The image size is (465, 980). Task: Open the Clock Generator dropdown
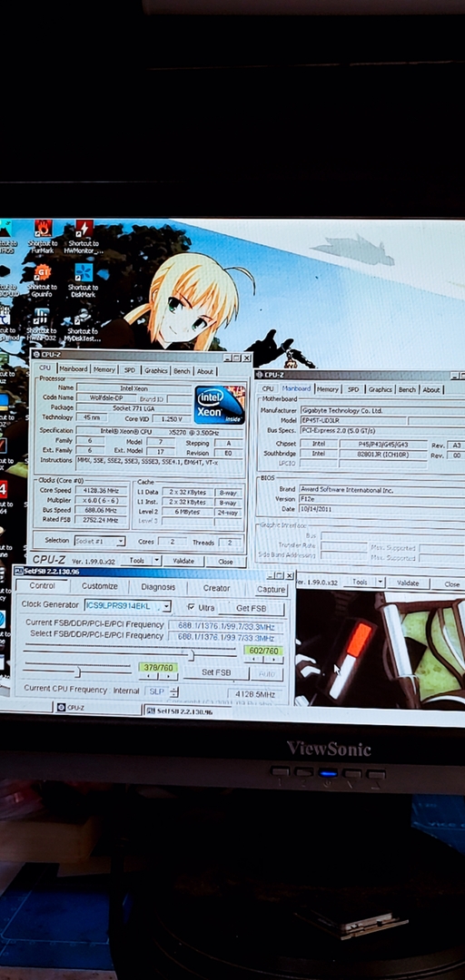tap(166, 606)
